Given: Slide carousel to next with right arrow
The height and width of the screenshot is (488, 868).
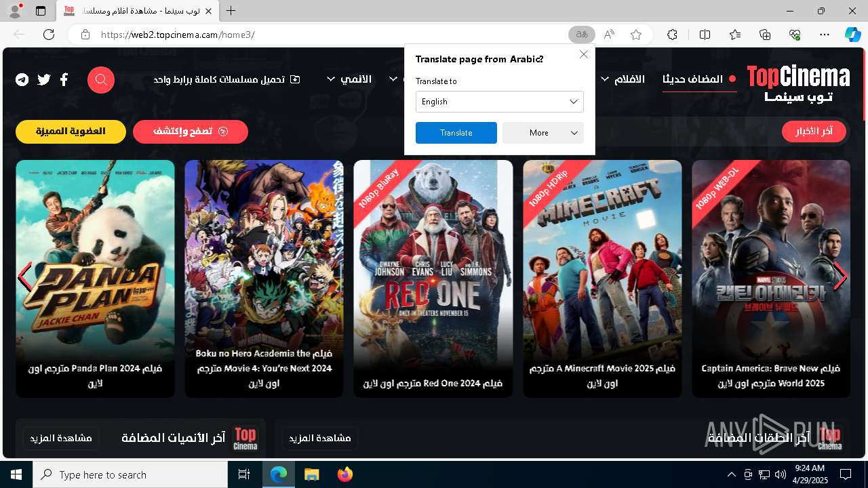Looking at the screenshot, I should (x=840, y=277).
